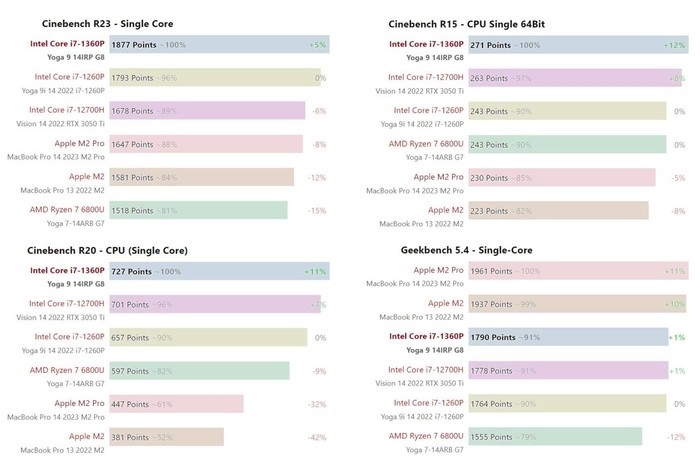Viewport: 700px width, 460px height.
Task: Click Intel Core i7-1360P with 1790 Points
Action: (425, 337)
